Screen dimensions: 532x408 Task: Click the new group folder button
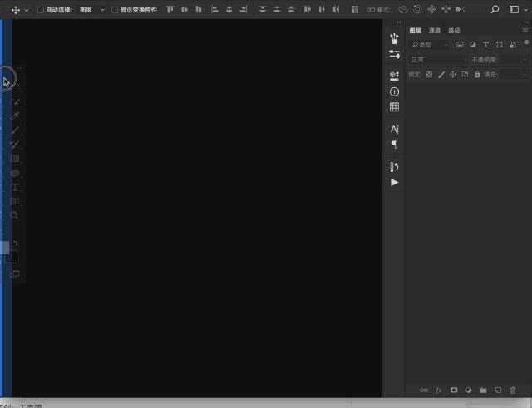[x=483, y=390]
